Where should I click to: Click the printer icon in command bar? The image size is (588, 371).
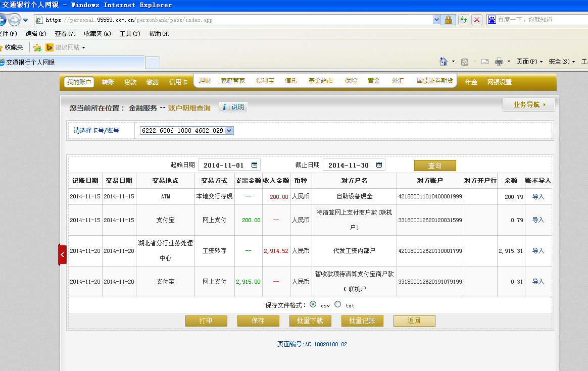point(499,62)
